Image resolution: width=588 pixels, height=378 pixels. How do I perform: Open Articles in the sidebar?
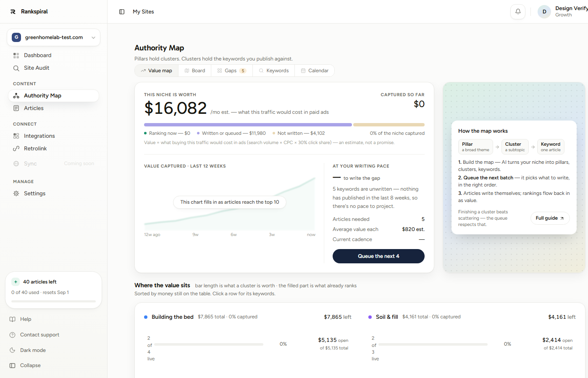click(53, 108)
